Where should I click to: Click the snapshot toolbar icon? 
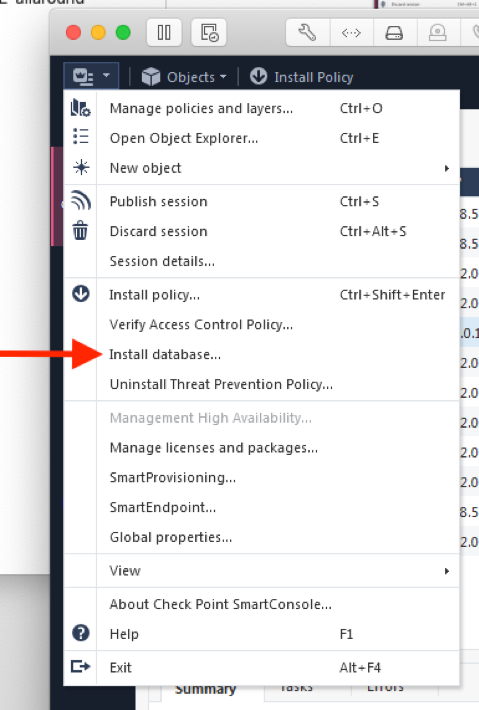click(x=209, y=33)
